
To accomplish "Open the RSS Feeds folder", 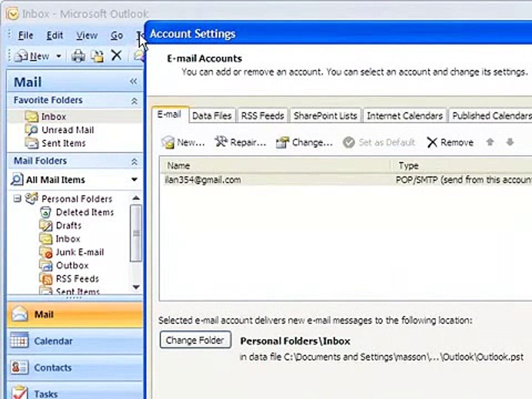I will click(x=78, y=279).
